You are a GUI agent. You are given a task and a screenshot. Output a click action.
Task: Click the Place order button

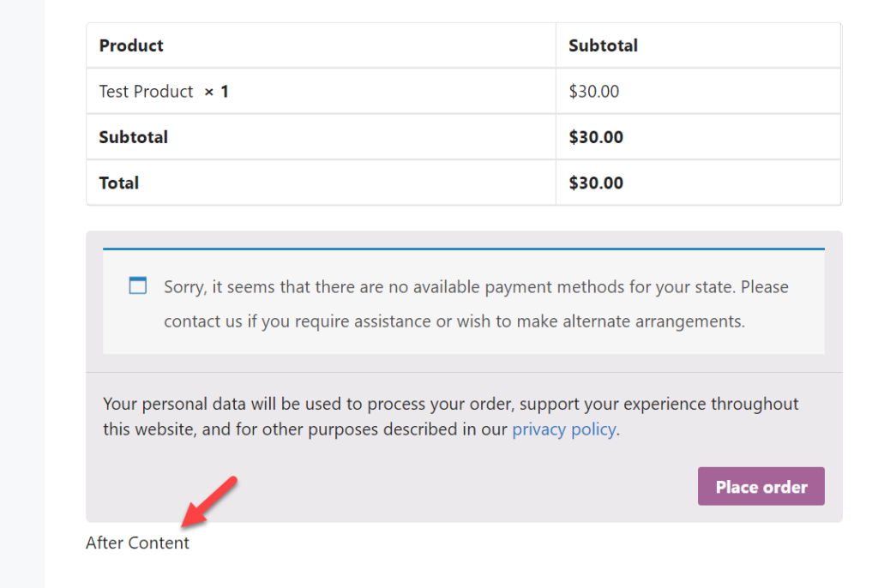click(x=761, y=486)
